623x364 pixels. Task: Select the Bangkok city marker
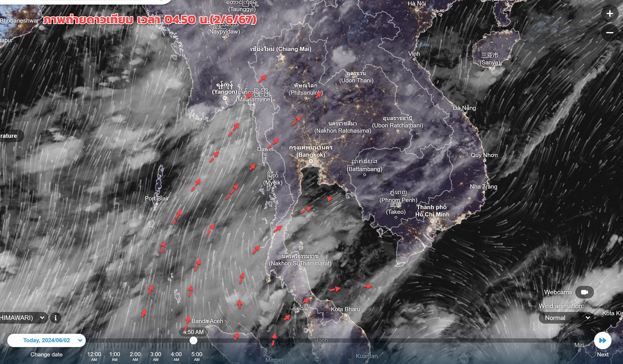(x=311, y=161)
